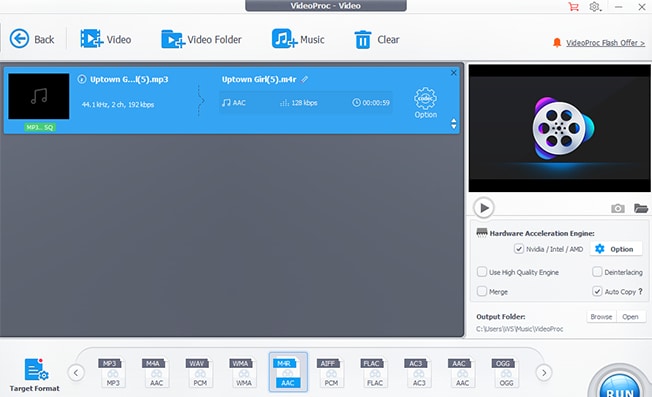Open the VideoProc Flash Offer link
652x397 pixels.
605,42
